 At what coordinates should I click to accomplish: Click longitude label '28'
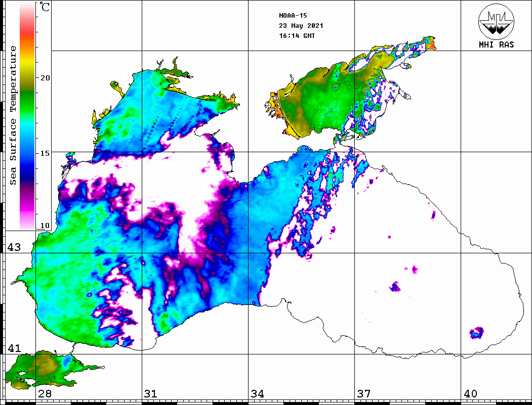pos(45,394)
